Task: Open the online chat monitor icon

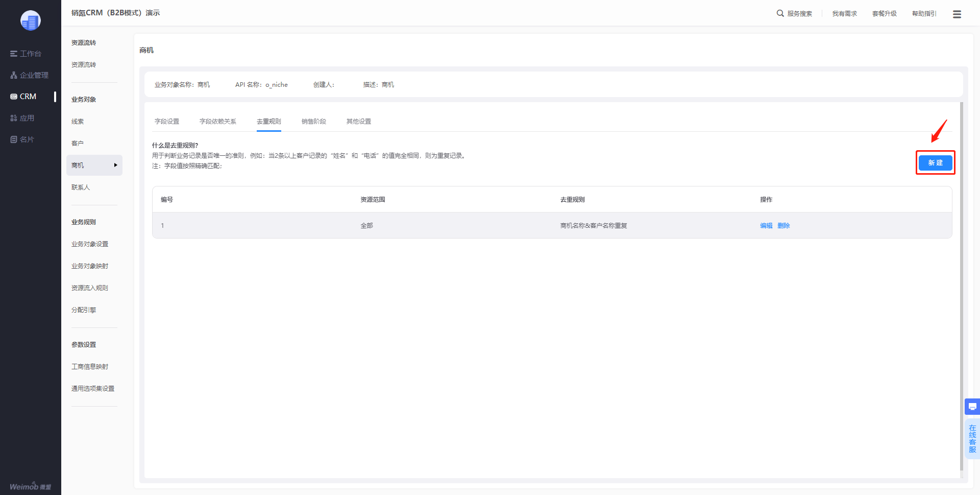Action: pos(972,407)
